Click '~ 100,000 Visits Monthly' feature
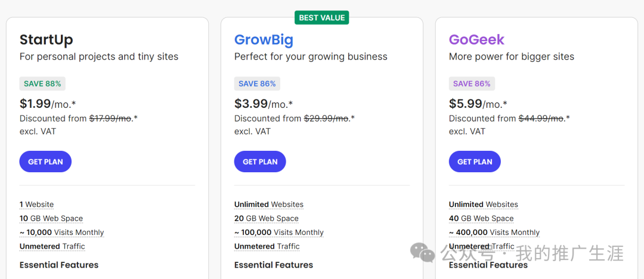 [x=278, y=232]
